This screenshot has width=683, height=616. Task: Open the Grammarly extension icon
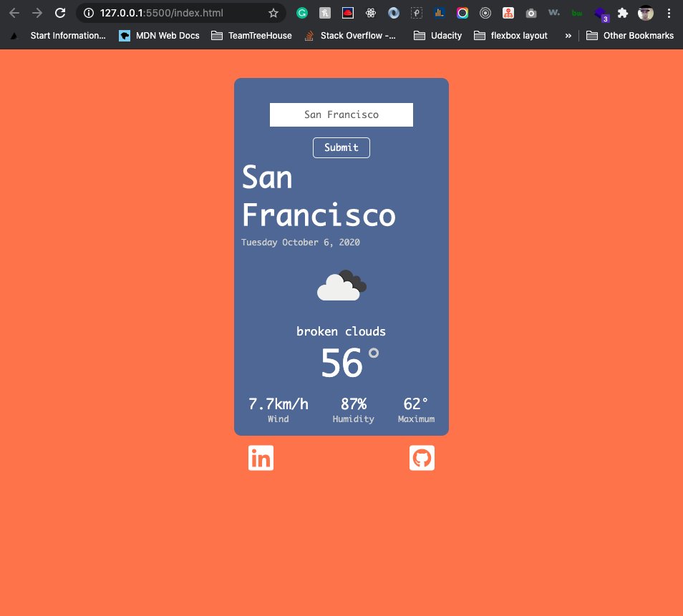301,12
